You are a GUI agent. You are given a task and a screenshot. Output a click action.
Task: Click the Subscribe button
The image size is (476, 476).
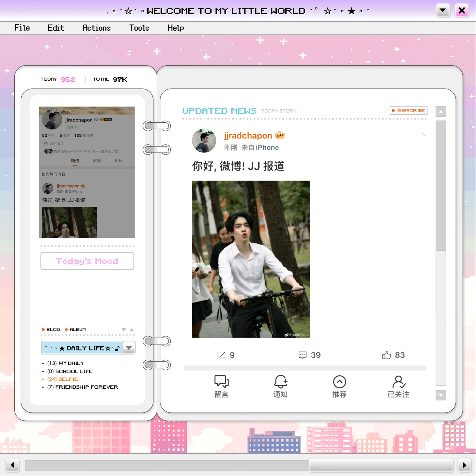coord(408,110)
